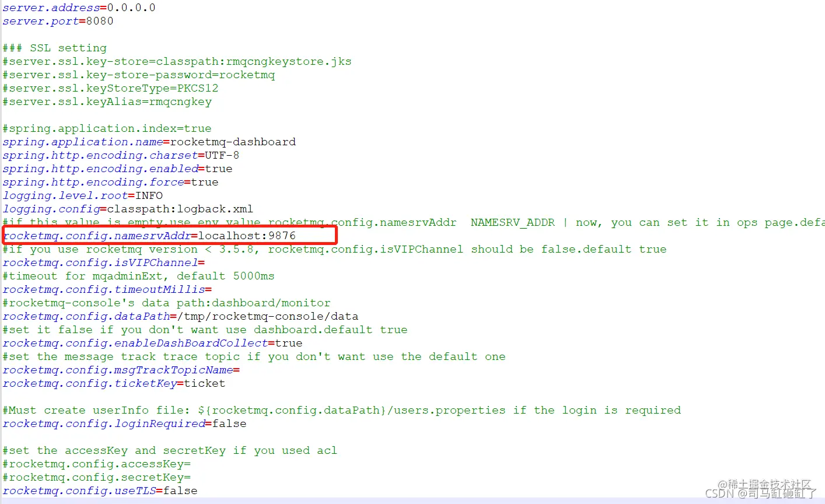
Task: Click the spring.application.name=rocketmq-dashboard line
Action: click(149, 142)
